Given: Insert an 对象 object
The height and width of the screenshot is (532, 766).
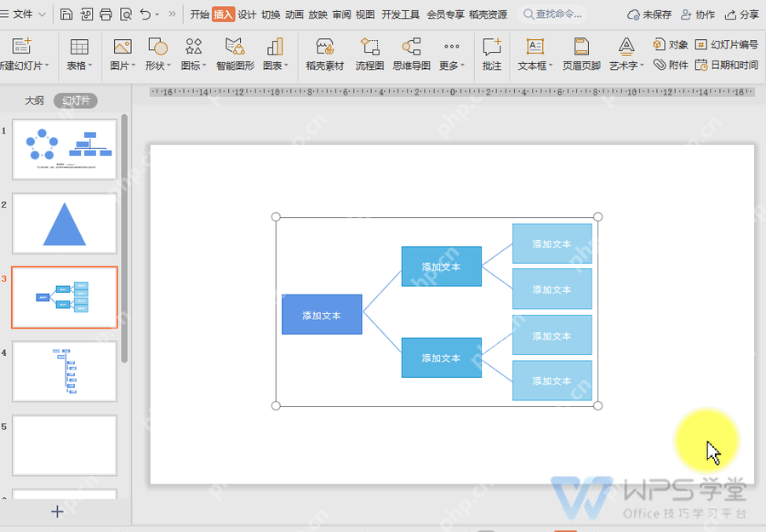Looking at the screenshot, I should click(671, 44).
